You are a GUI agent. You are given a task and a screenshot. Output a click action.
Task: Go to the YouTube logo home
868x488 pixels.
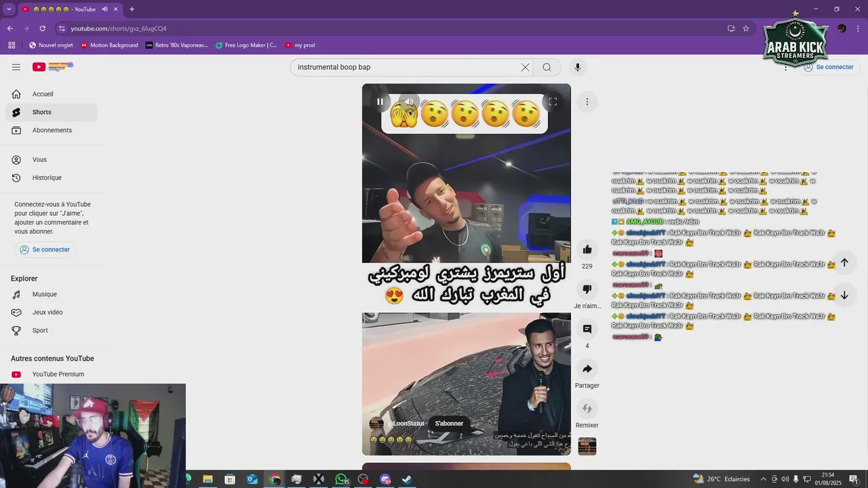click(52, 66)
